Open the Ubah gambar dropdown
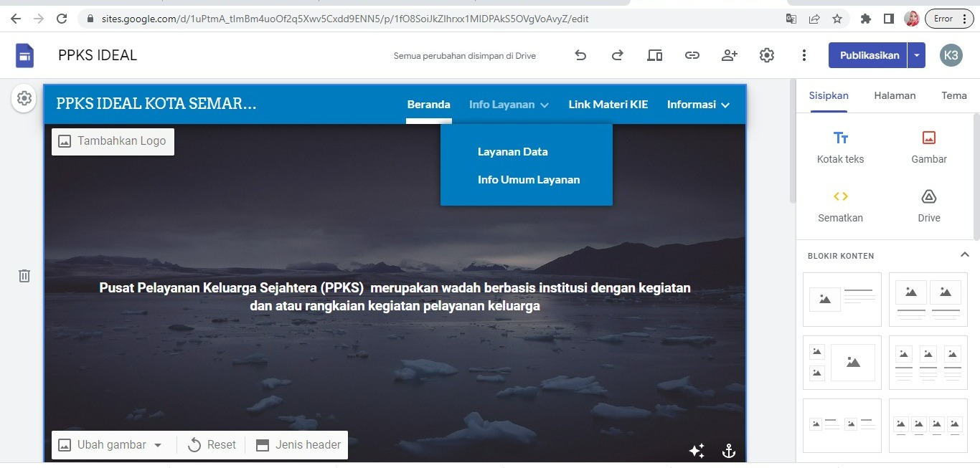980x468 pixels. pyautogui.click(x=111, y=445)
